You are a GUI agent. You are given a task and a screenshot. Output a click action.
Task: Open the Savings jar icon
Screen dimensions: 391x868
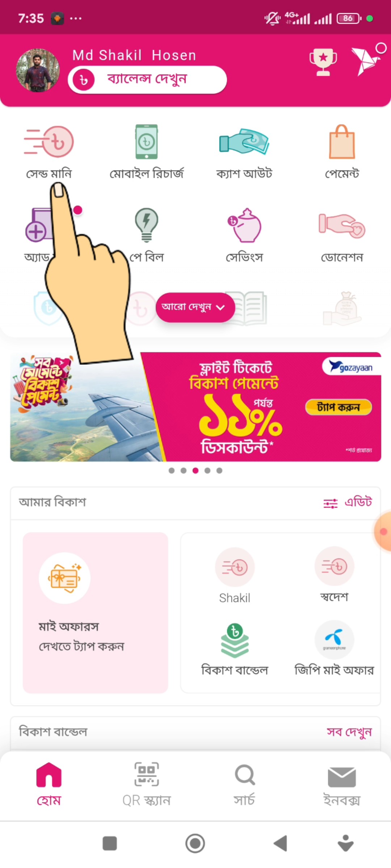point(244,225)
